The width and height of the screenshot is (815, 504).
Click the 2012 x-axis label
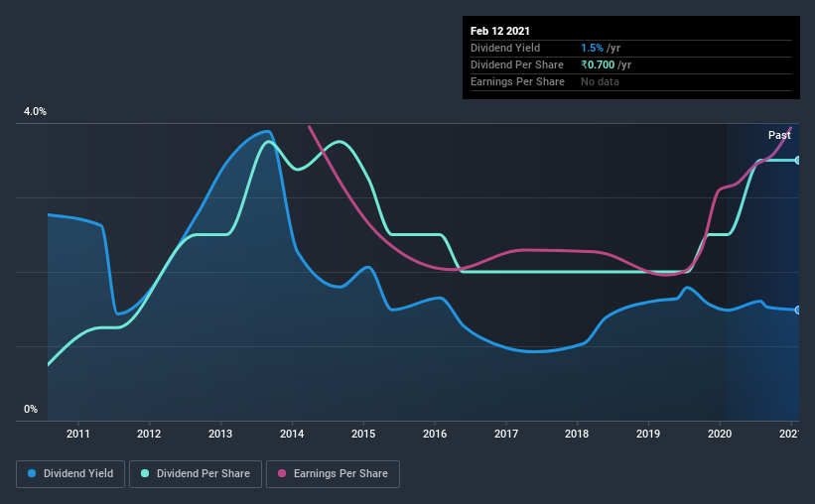149,434
